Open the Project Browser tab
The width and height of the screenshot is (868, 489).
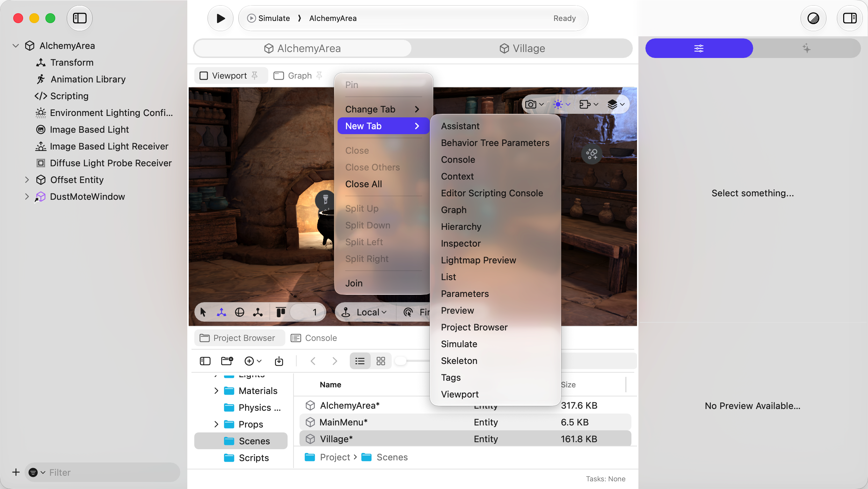[240, 338]
